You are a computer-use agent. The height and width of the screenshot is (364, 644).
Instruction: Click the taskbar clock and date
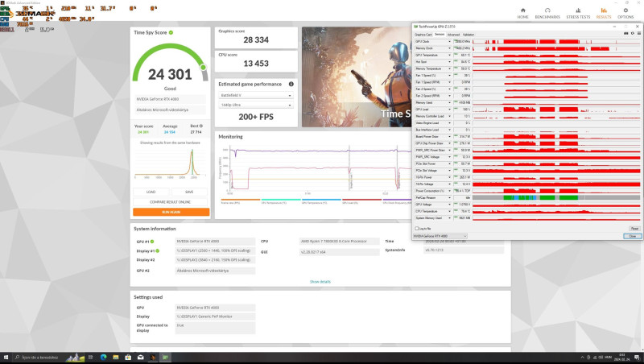[x=621, y=358]
